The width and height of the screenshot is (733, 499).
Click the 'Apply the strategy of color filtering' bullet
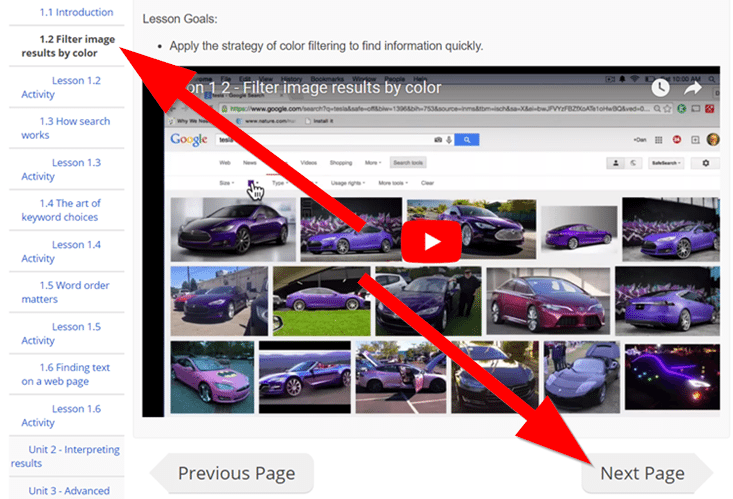point(326,46)
